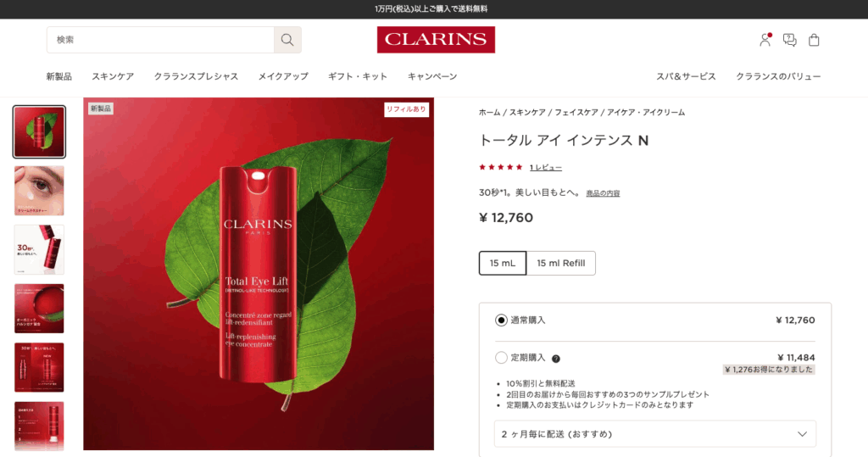Open the 商品の内容 link
Image resolution: width=868 pixels, height=457 pixels.
point(603,193)
